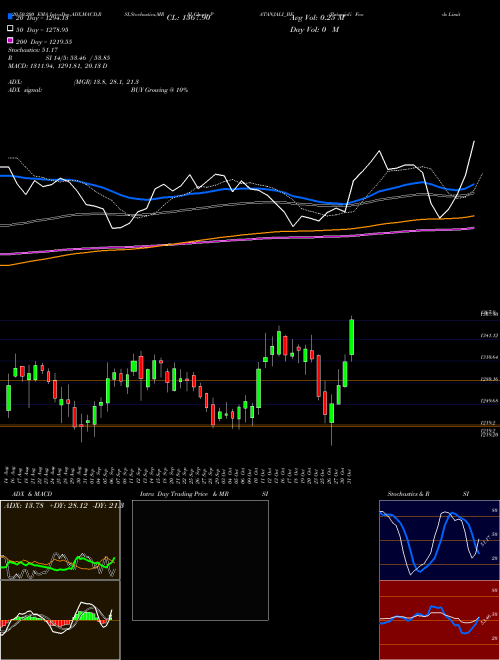
Task: Open the ADX indicator chart panel
Action: click(x=60, y=540)
